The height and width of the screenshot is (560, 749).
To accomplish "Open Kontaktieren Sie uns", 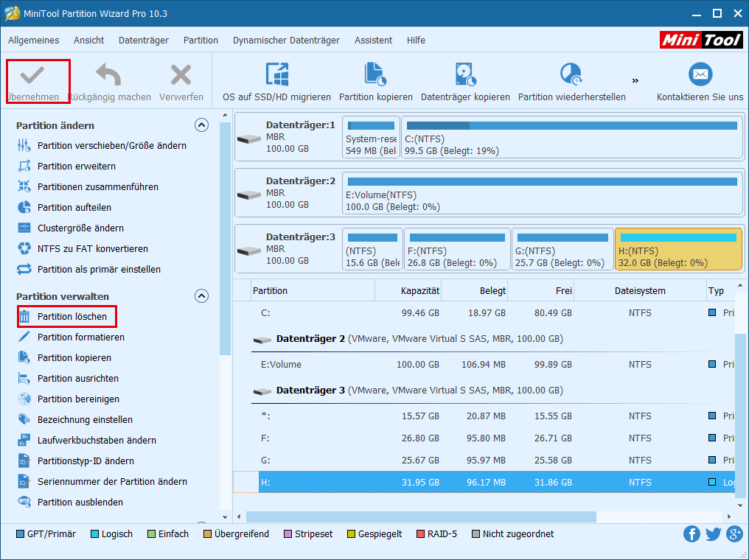I will point(700,81).
